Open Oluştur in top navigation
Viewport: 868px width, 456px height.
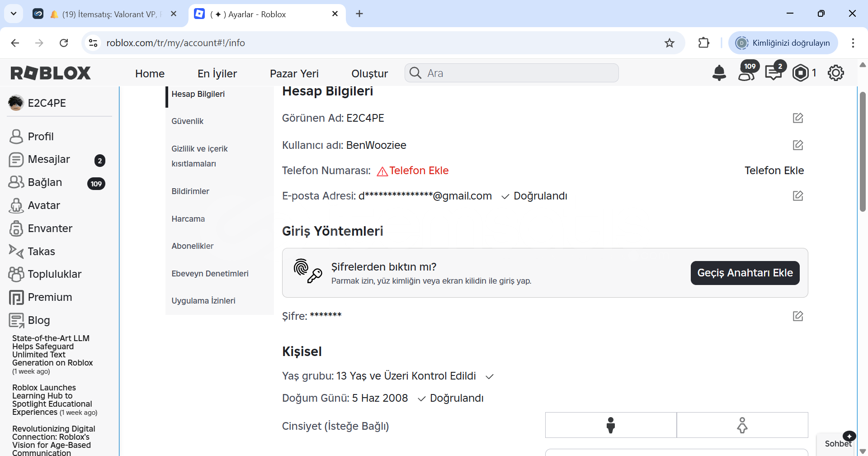(369, 73)
